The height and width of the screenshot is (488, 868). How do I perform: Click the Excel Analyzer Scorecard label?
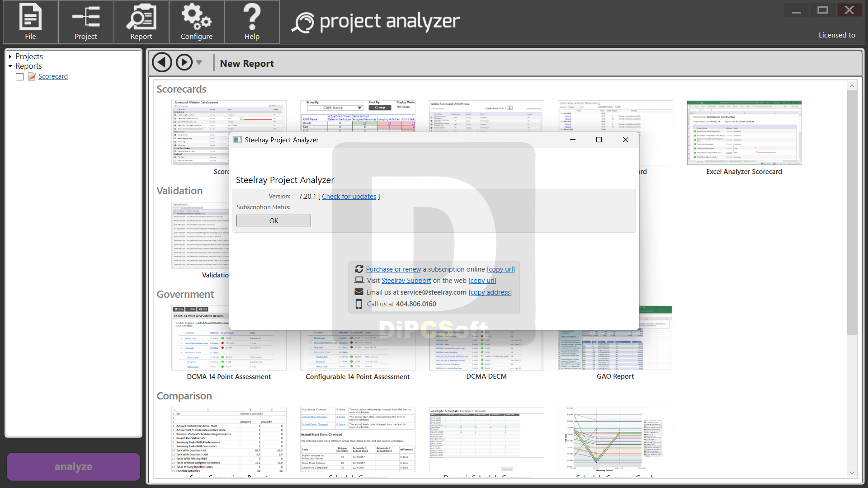click(744, 172)
